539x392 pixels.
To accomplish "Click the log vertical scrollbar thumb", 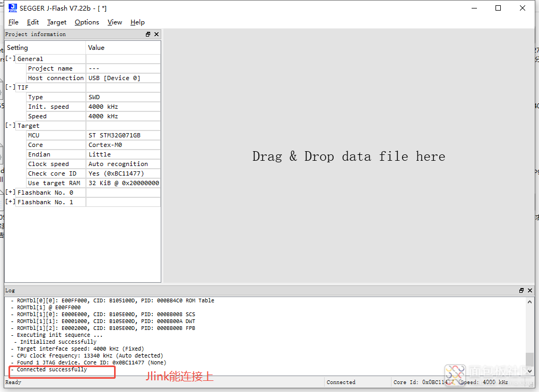I will (x=529, y=360).
